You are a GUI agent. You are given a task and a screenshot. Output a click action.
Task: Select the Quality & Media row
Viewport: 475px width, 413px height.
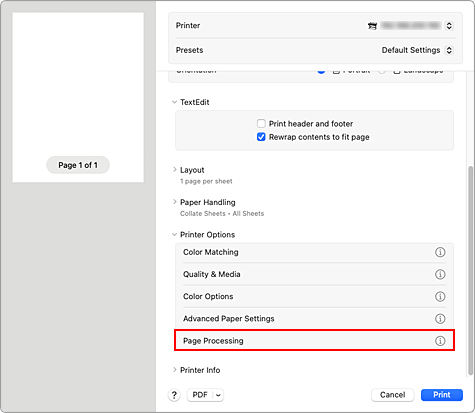pyautogui.click(x=314, y=274)
